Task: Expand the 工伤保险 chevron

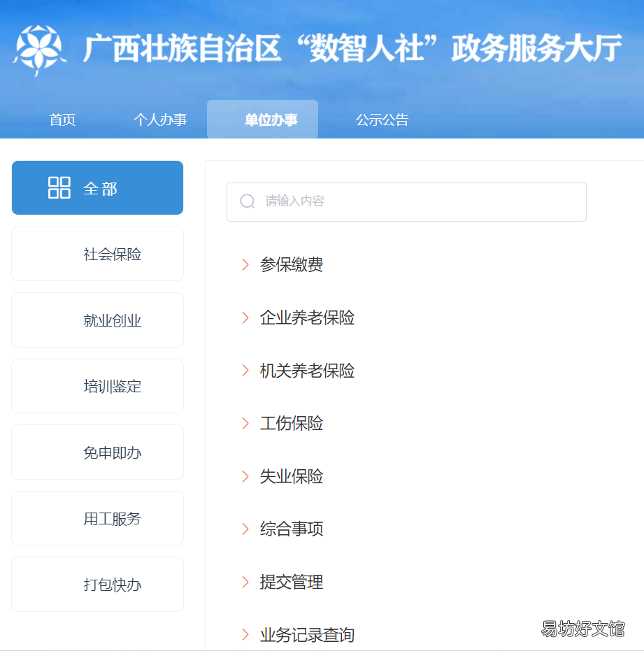Action: [245, 424]
